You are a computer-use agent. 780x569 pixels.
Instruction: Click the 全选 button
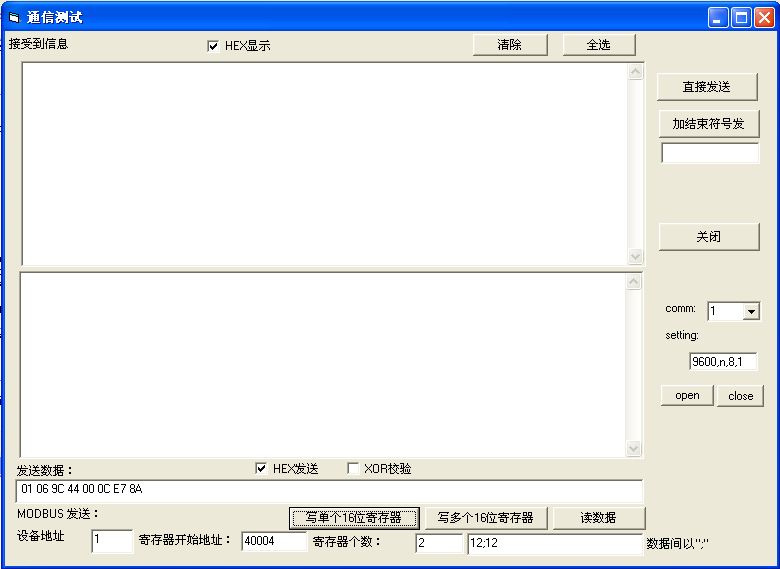599,45
